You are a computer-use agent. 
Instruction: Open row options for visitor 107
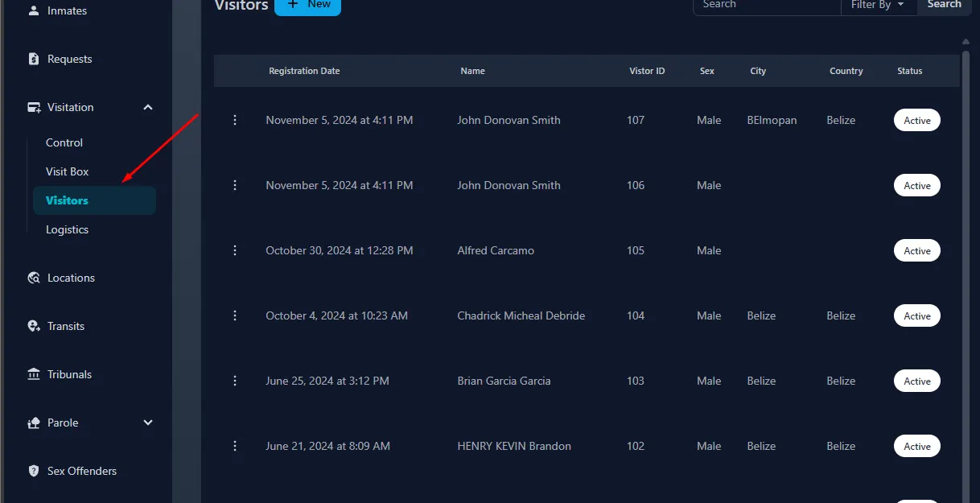(235, 120)
